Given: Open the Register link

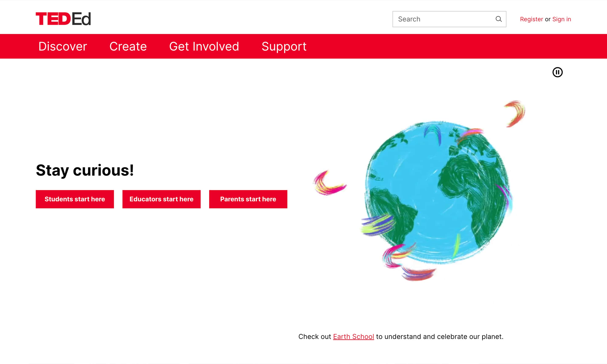Looking at the screenshot, I should [531, 19].
